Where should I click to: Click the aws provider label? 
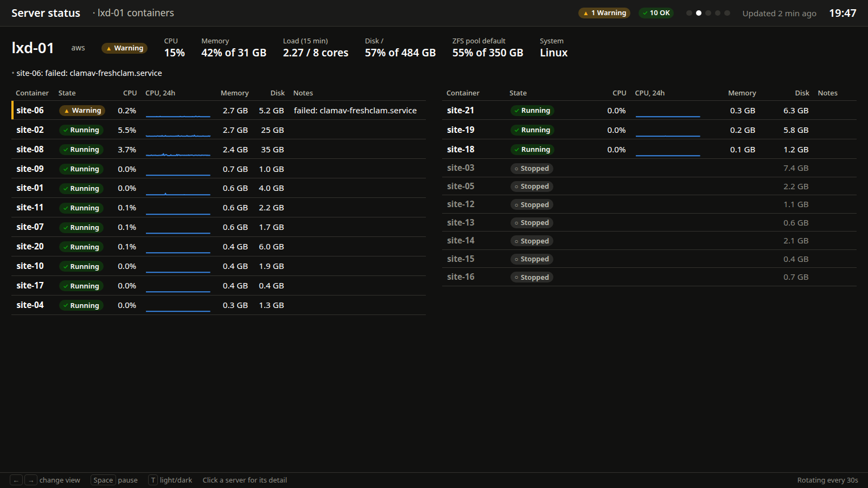click(78, 48)
